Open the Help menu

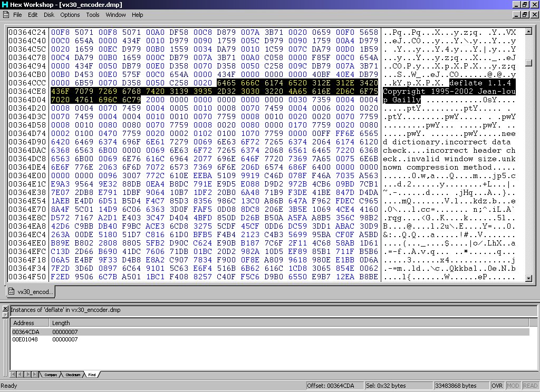point(138,15)
